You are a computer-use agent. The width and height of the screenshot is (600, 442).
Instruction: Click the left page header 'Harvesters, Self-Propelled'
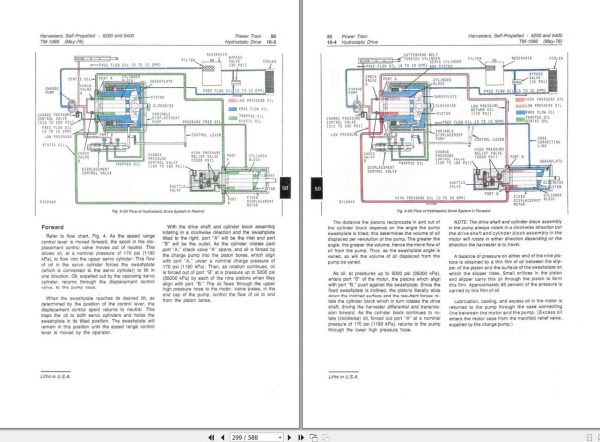pos(68,36)
